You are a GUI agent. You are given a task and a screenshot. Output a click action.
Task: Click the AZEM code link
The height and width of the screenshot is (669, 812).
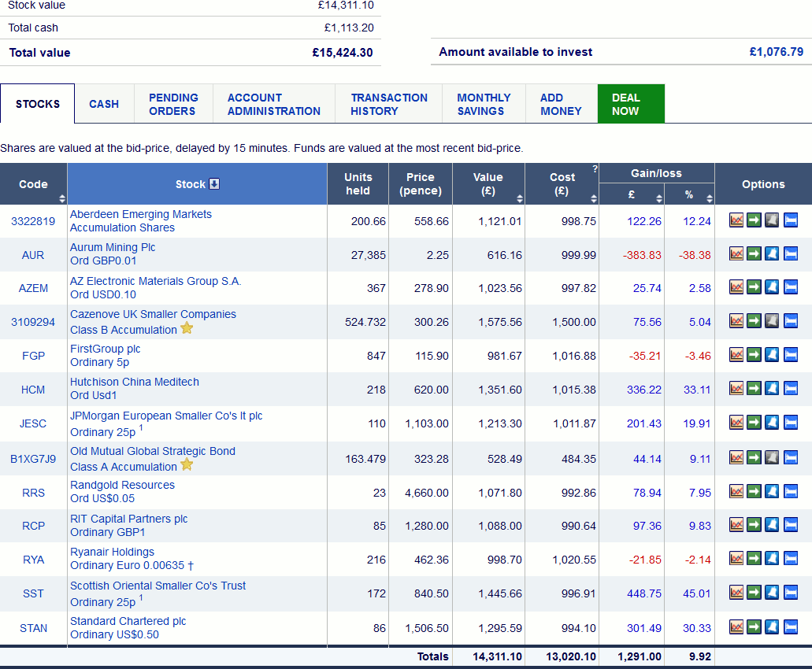pos(33,288)
